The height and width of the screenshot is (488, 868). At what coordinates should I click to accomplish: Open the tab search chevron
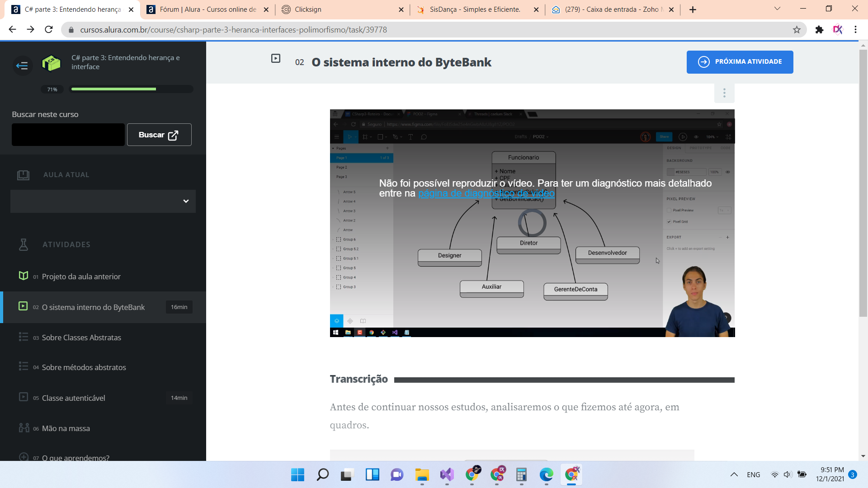(777, 9)
